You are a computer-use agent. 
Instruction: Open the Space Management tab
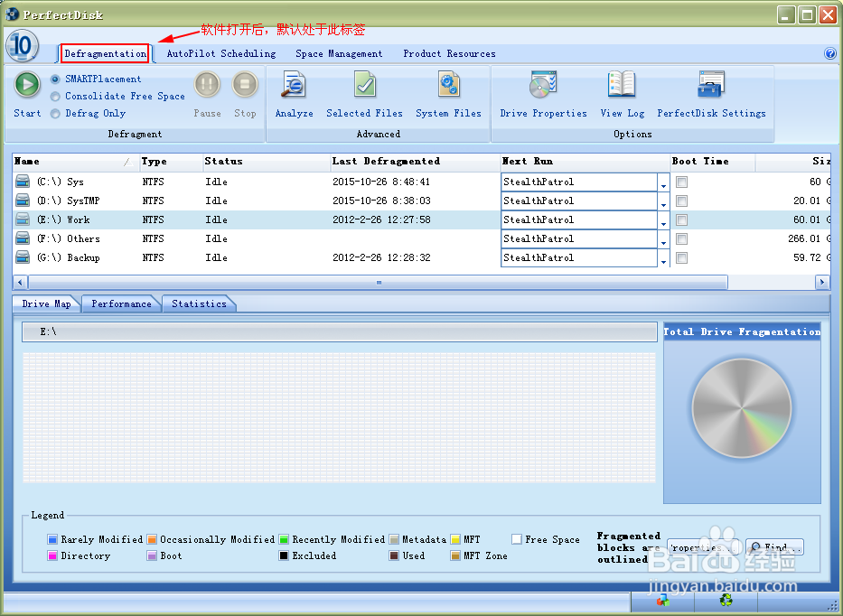(x=339, y=54)
